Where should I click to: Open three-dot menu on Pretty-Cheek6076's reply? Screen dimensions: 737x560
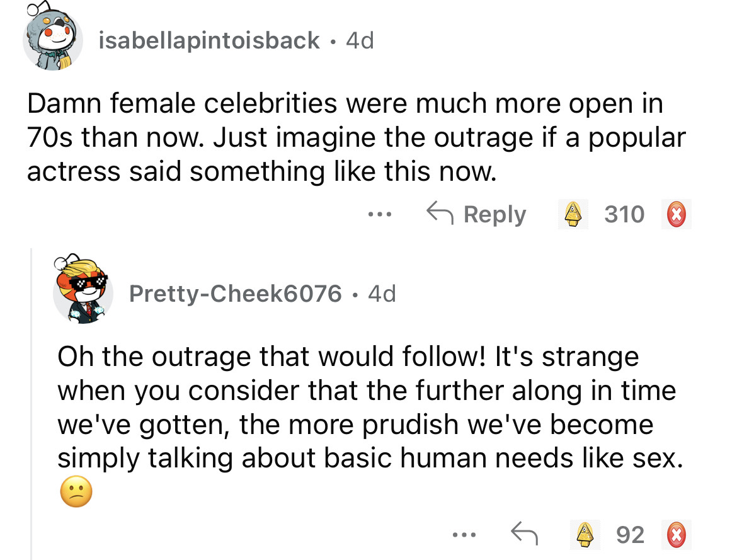coord(462,534)
